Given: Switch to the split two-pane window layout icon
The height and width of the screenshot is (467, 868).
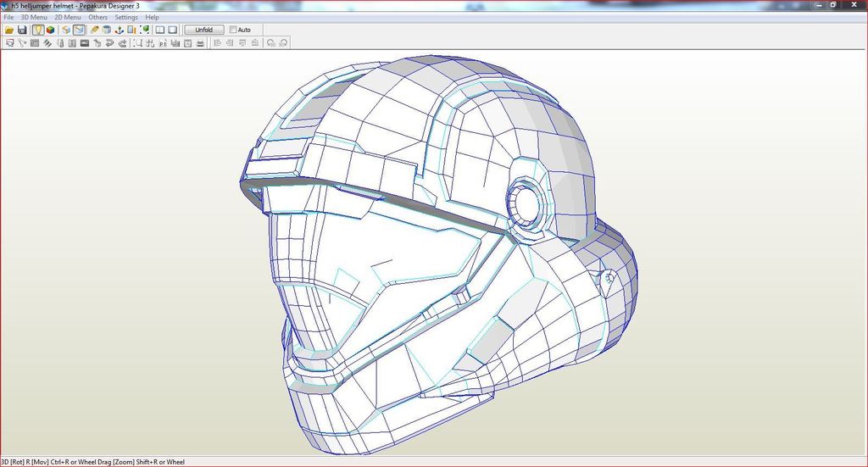Looking at the screenshot, I should [160, 30].
